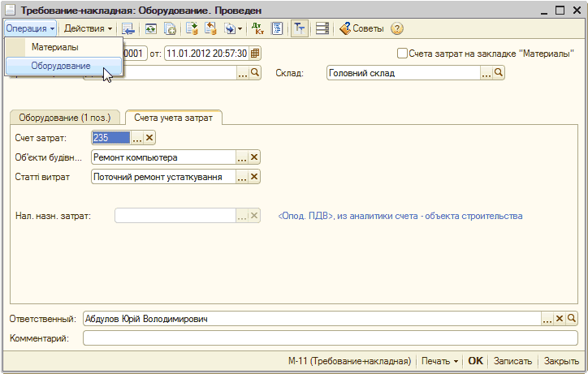The image size is (588, 374).
Task: Click magnifier icon next to Склад field
Action: coord(499,73)
